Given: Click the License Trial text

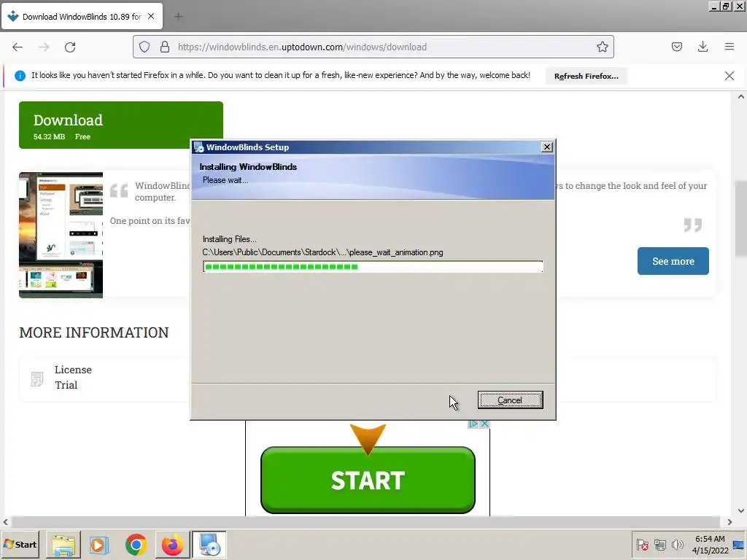Looking at the screenshot, I should pos(73,377).
